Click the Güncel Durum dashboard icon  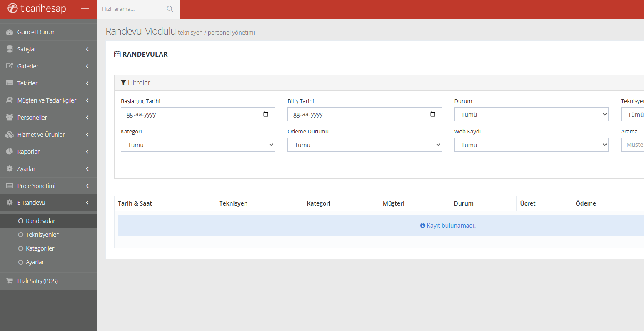[10, 32]
